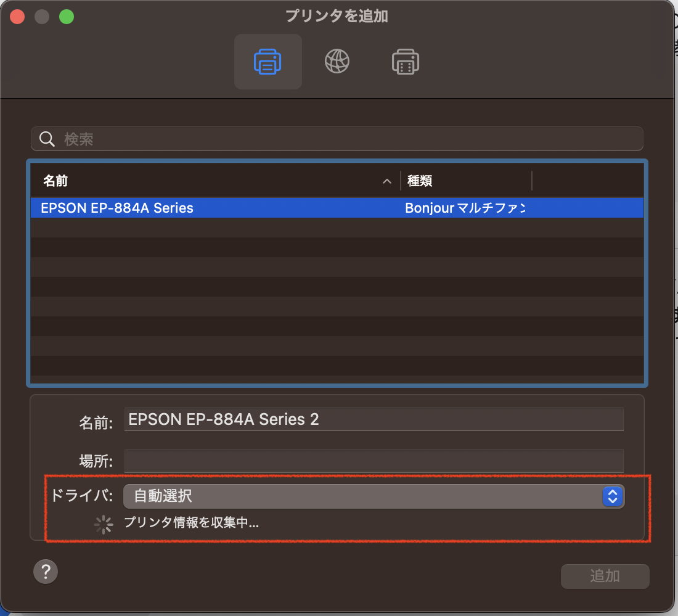Switch to the IP globe tab
This screenshot has height=616, width=678.
tap(337, 62)
